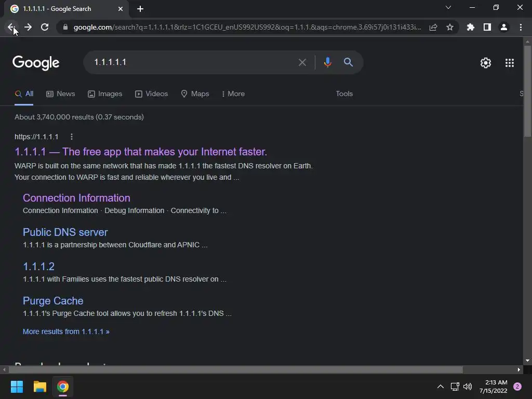The height and width of the screenshot is (399, 532).
Task: Open Chrome side panel icon
Action: point(487,27)
